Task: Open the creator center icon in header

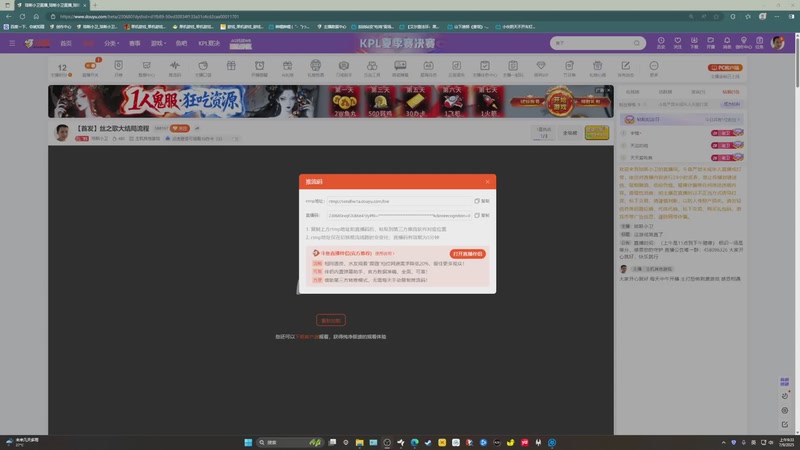Action: [x=743, y=42]
